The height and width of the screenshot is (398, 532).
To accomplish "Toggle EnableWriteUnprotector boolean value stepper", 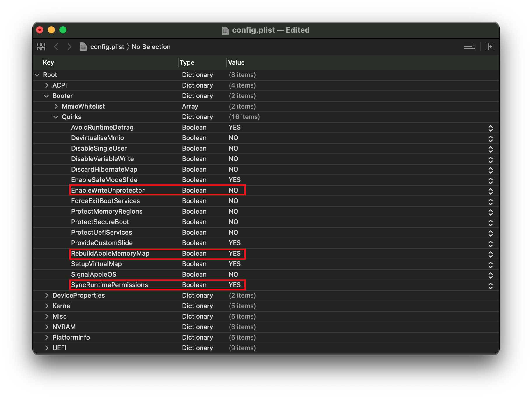I will (x=490, y=191).
